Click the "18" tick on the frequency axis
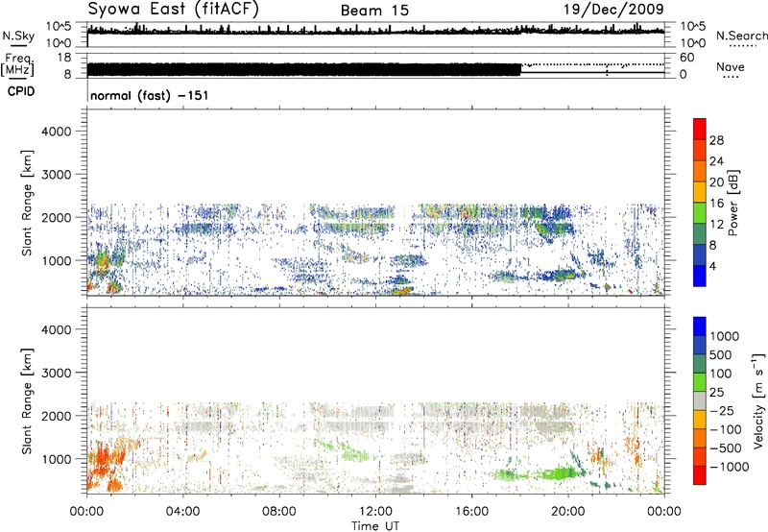Viewport: 768px width, 532px height. pos(64,58)
